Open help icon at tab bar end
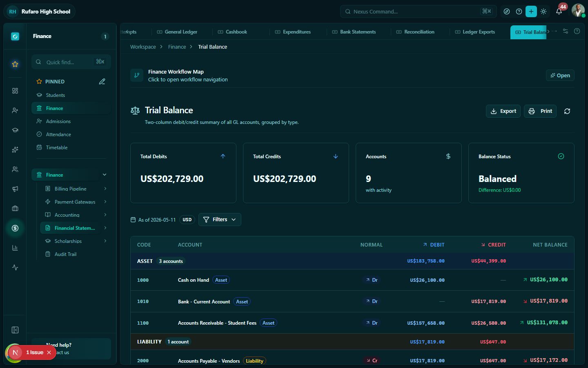Screen dimensions: 588x368 point(577,31)
